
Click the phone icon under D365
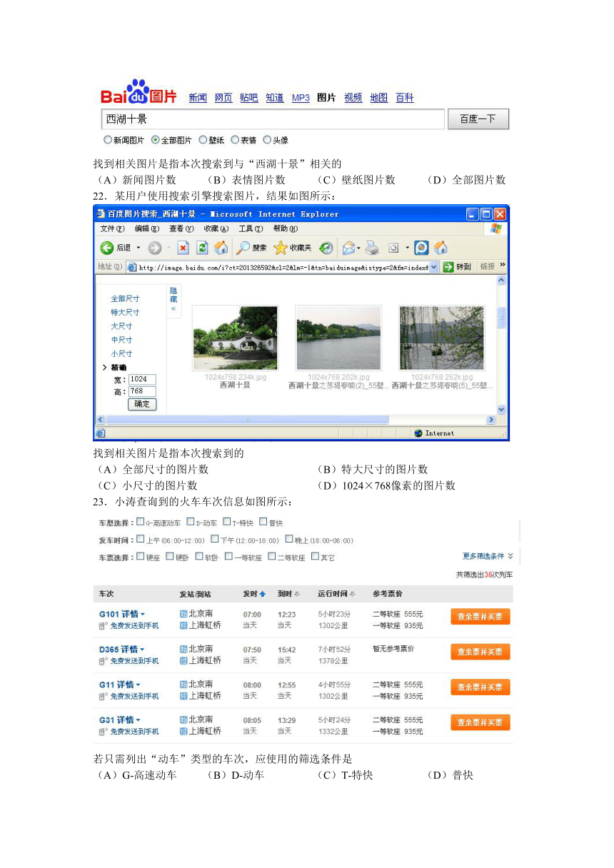point(103,661)
